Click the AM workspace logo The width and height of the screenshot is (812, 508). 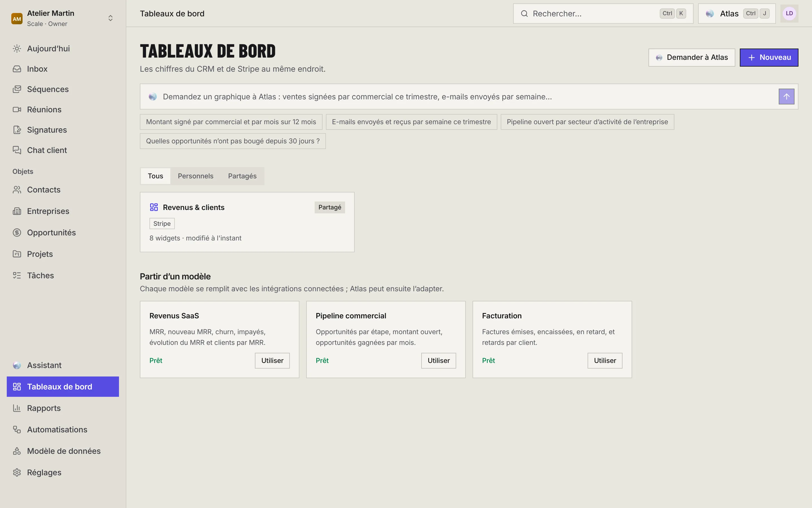pyautogui.click(x=17, y=18)
